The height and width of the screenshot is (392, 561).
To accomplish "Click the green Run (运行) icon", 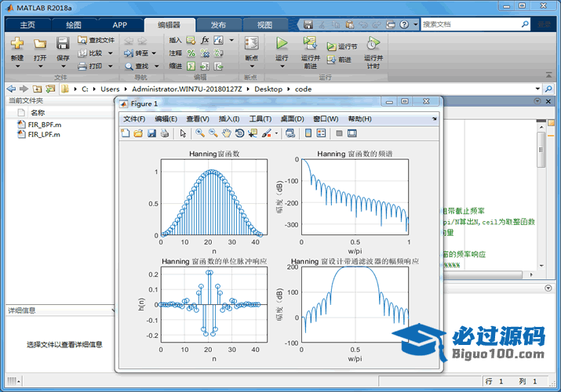I will (282, 43).
